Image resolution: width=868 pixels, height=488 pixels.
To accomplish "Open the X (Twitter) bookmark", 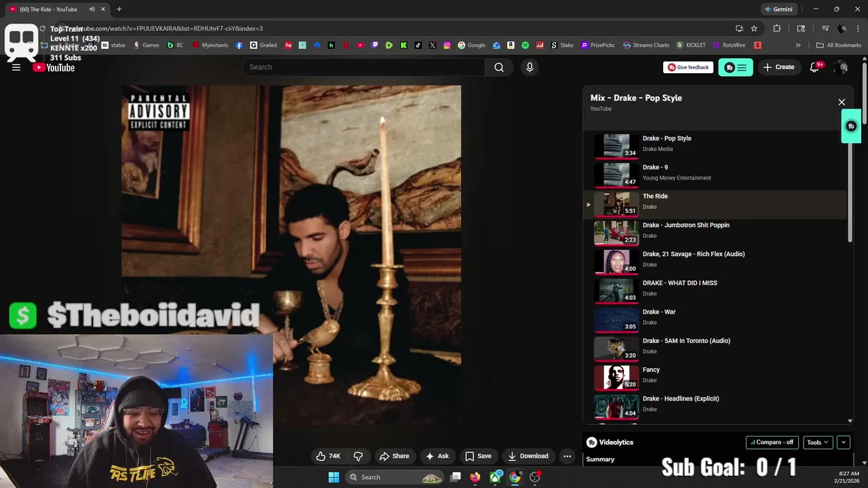I will [x=433, y=45].
